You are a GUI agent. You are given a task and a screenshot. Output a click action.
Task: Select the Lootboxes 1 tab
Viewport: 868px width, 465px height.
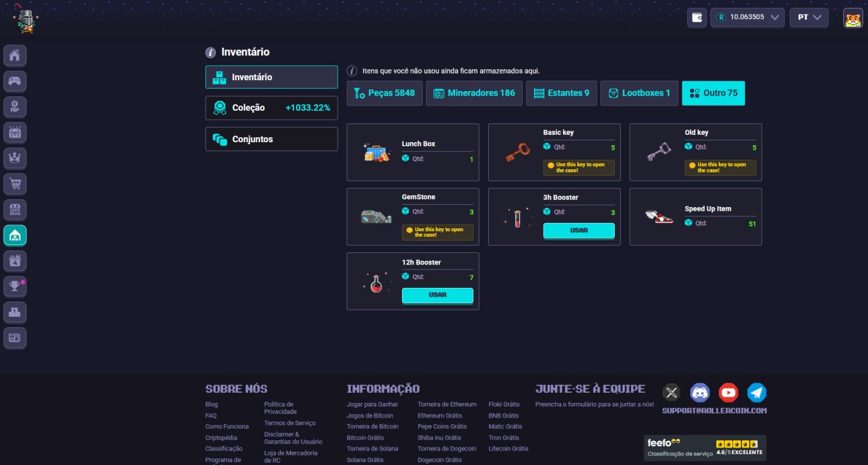click(639, 93)
